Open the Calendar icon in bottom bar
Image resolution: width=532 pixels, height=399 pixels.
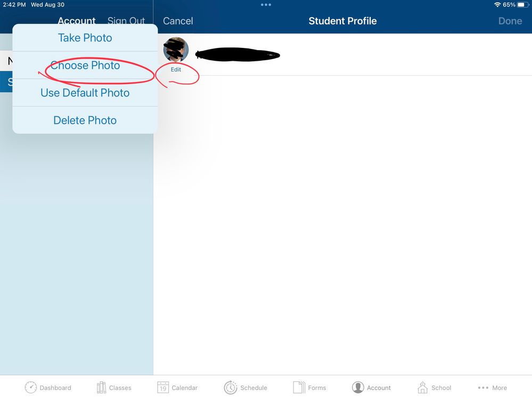pos(163,387)
